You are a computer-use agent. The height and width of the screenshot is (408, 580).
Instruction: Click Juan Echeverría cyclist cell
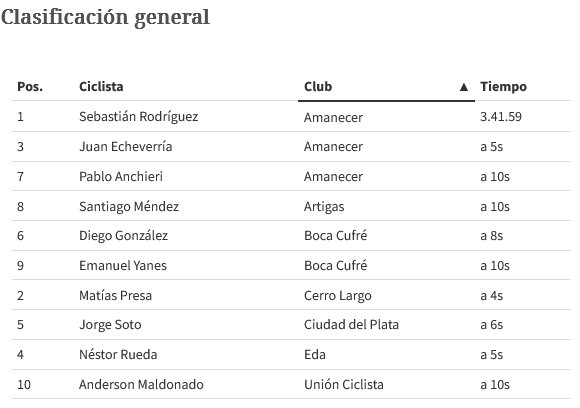[126, 146]
